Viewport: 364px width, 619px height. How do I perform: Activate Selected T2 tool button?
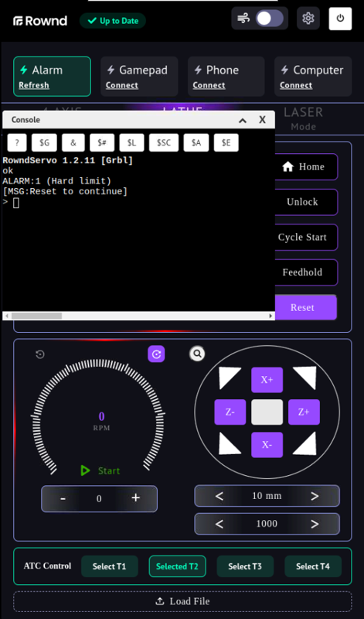point(177,566)
